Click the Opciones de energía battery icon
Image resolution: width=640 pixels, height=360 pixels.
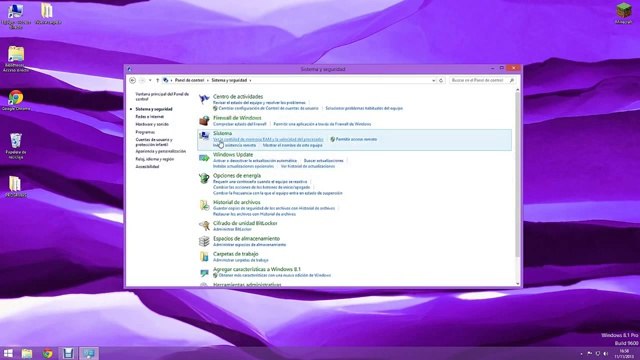[x=204, y=178]
